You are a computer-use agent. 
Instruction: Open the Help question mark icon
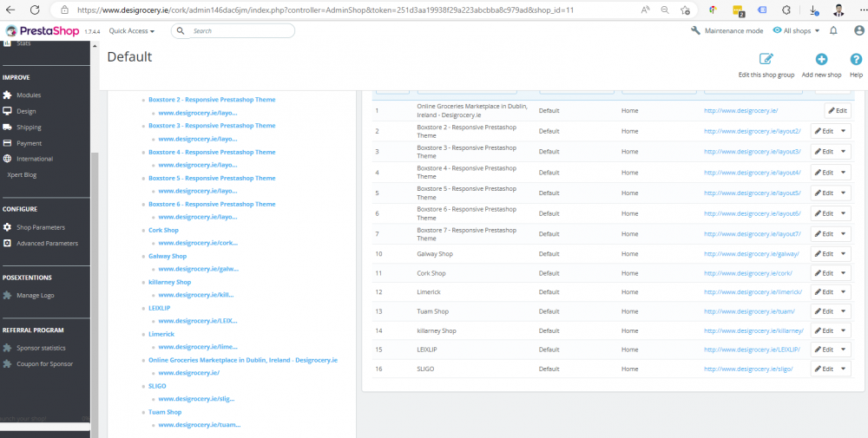click(x=856, y=59)
